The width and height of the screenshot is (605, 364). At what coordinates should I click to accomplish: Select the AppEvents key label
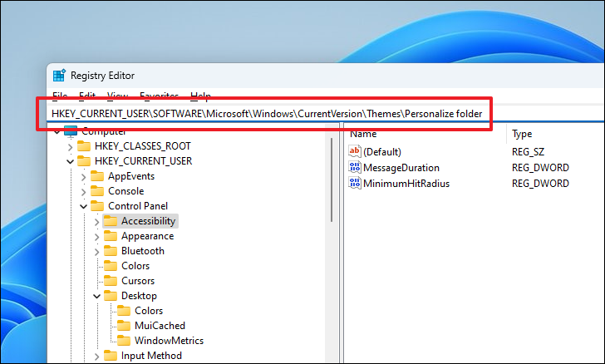[x=131, y=176]
